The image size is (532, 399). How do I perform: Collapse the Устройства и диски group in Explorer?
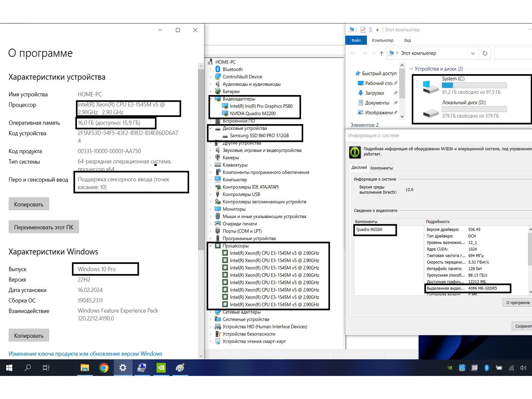click(x=411, y=69)
